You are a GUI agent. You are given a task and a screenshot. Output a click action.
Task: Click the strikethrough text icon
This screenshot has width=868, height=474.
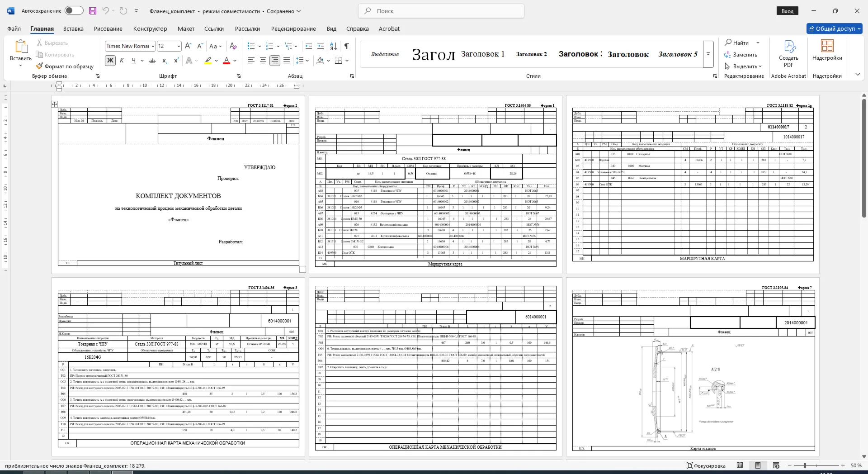tap(152, 61)
